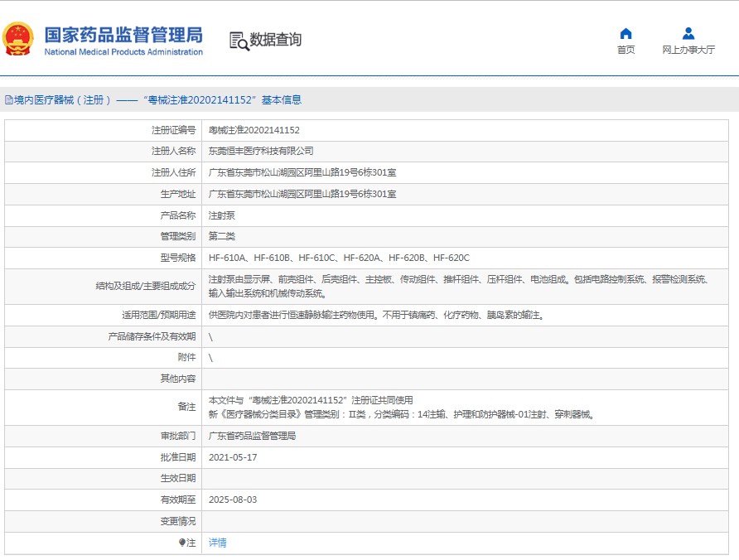
Task: Click the 产品储存条件及有效期 label
Action: (152, 336)
